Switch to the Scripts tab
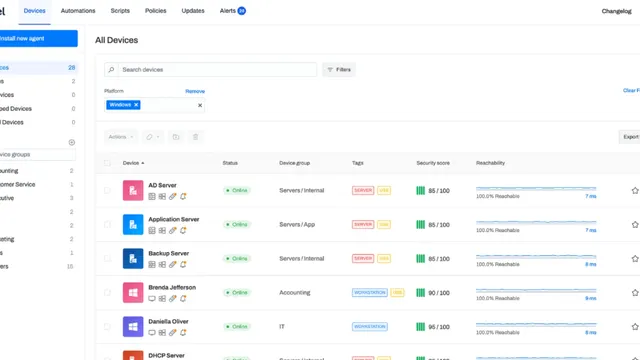The width and height of the screenshot is (640, 360). pyautogui.click(x=120, y=11)
